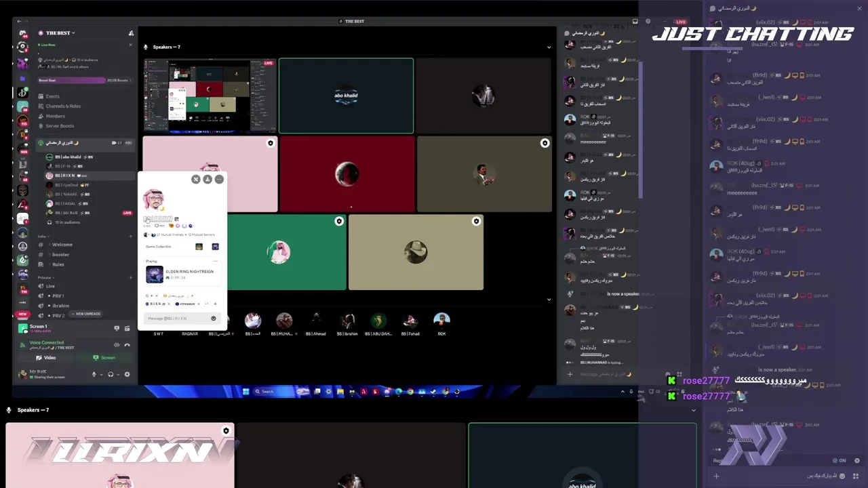Jump to NEW UNREADS
The height and width of the screenshot is (488, 868).
[85, 314]
